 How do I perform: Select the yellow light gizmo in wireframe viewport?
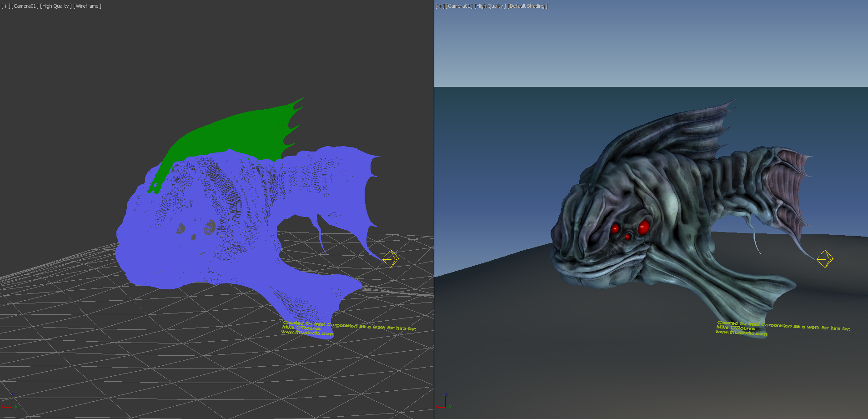[390, 258]
